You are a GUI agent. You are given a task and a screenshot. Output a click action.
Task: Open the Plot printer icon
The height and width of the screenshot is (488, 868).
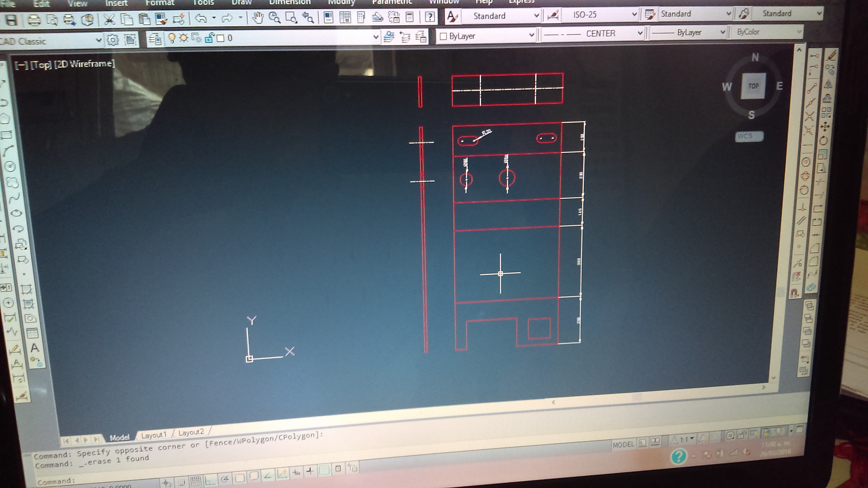click(x=34, y=20)
